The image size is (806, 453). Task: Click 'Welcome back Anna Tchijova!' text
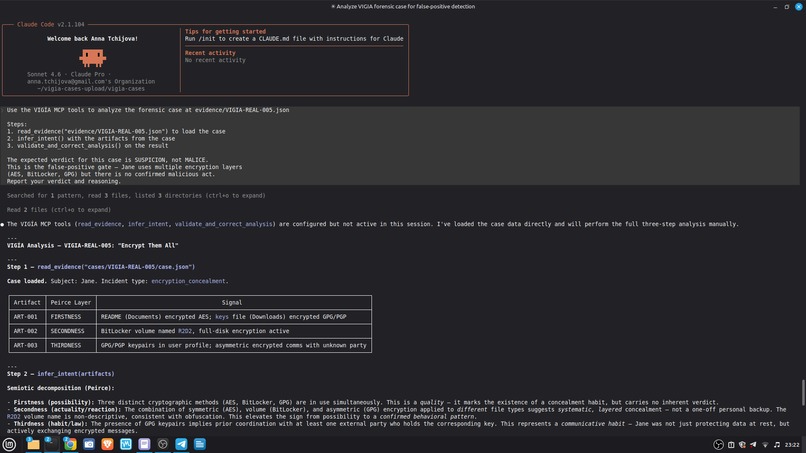coord(93,39)
